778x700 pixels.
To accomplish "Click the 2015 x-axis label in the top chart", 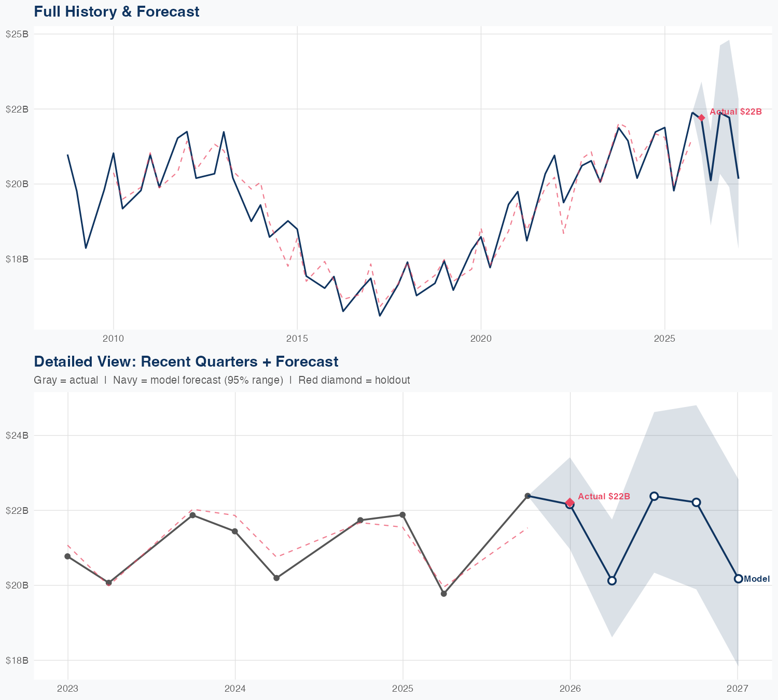I will (x=297, y=339).
